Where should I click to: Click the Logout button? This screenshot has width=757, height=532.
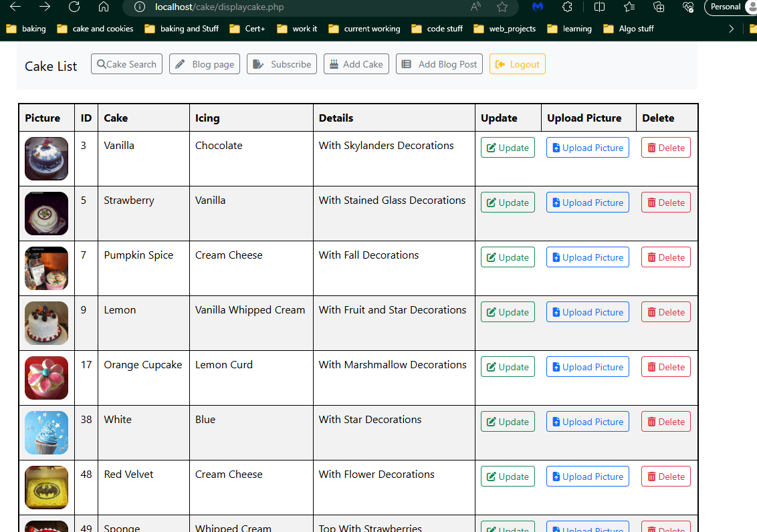(x=518, y=64)
